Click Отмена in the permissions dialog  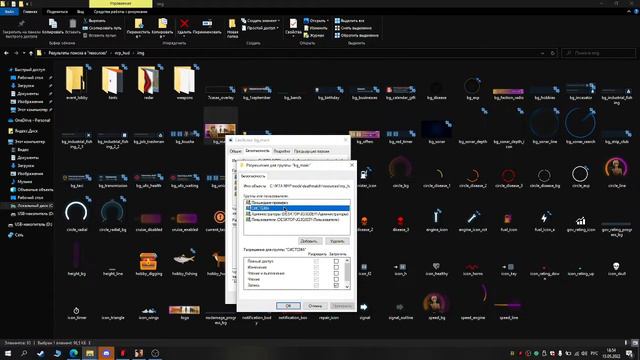pyautogui.click(x=315, y=306)
